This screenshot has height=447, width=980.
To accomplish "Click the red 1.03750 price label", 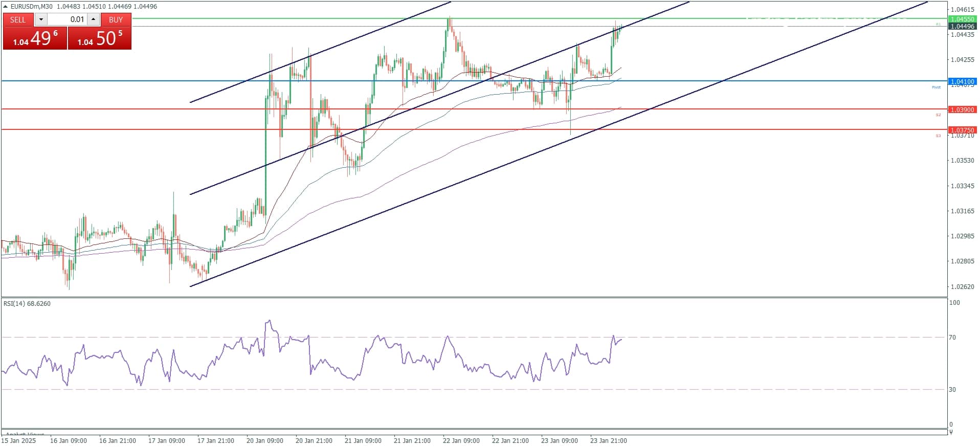I will [962, 130].
